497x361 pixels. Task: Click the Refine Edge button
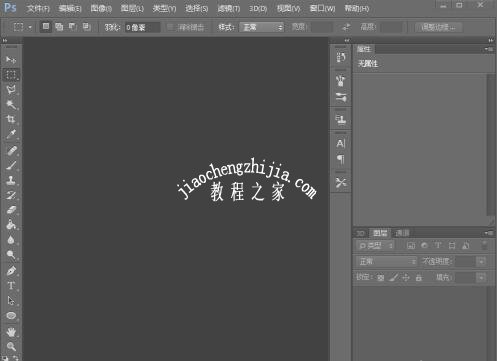(x=438, y=27)
